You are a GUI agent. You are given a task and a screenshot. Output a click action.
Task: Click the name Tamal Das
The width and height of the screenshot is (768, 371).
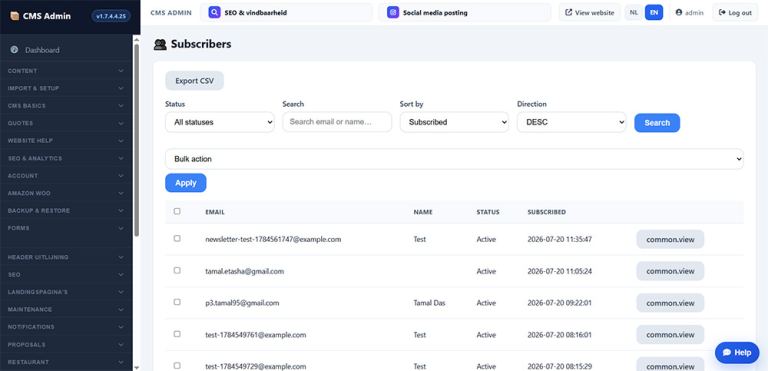[x=430, y=303]
